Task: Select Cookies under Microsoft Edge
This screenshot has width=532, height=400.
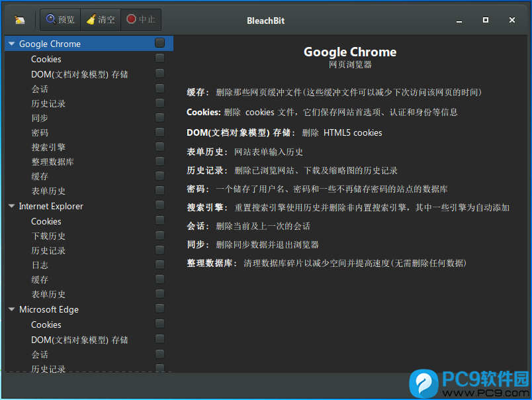Action: [x=46, y=325]
